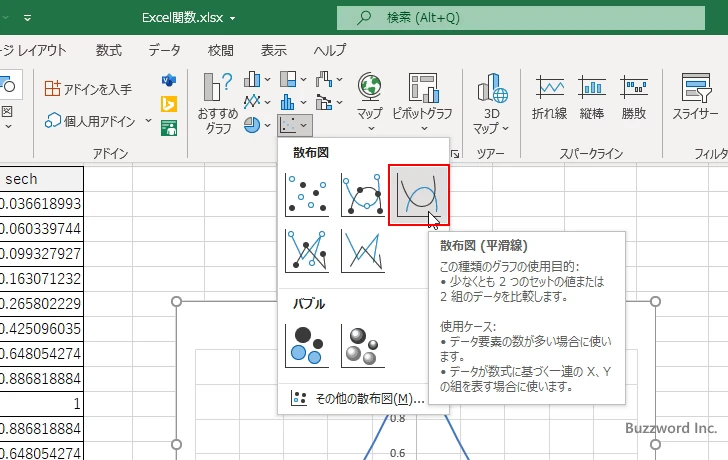Insert a column sparkline (縦棒)
Viewport: 728px width, 460px height.
click(592, 97)
